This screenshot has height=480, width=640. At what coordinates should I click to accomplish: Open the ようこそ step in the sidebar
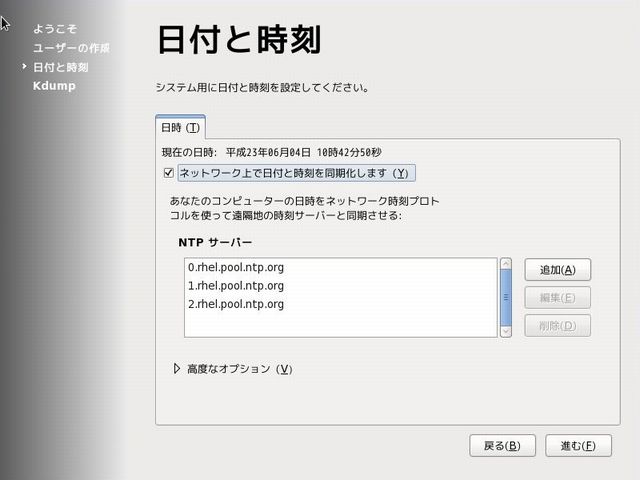click(x=55, y=29)
